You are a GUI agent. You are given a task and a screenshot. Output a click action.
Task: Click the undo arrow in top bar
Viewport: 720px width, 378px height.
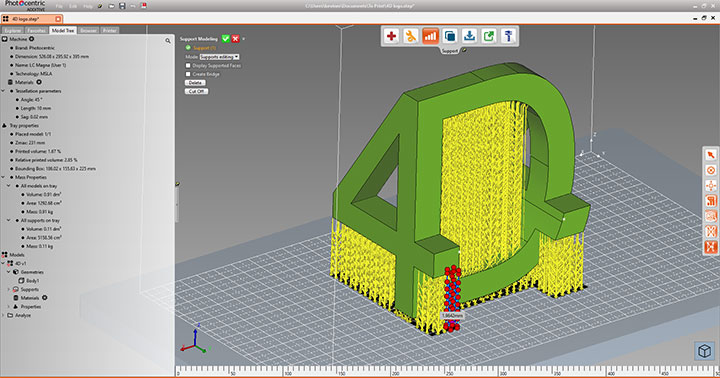point(133,6)
